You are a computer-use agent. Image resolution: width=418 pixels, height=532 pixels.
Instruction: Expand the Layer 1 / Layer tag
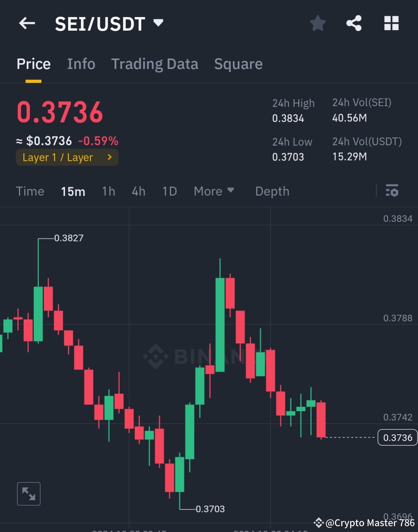(x=67, y=157)
